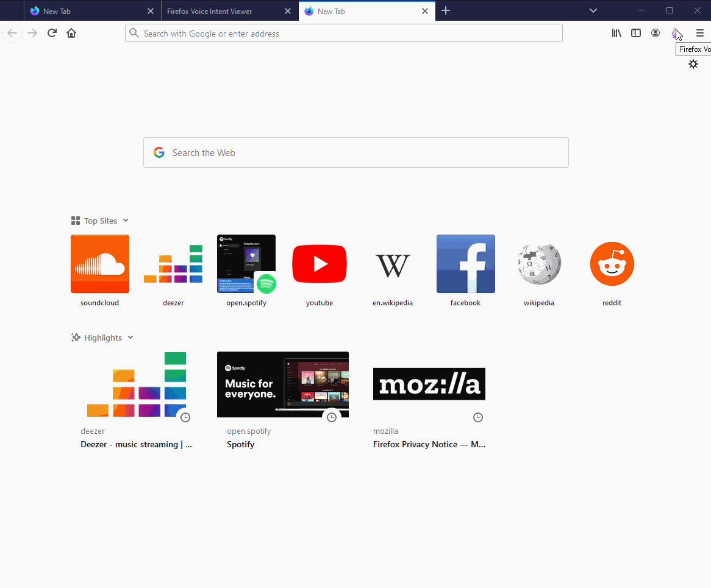Open the wikipedia globe top site
The image size is (711, 588).
538,264
